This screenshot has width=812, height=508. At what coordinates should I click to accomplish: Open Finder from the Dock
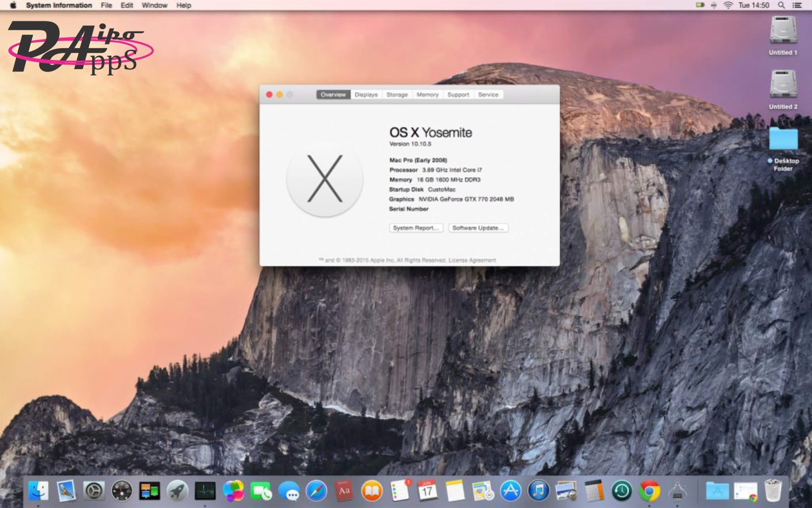[x=39, y=491]
